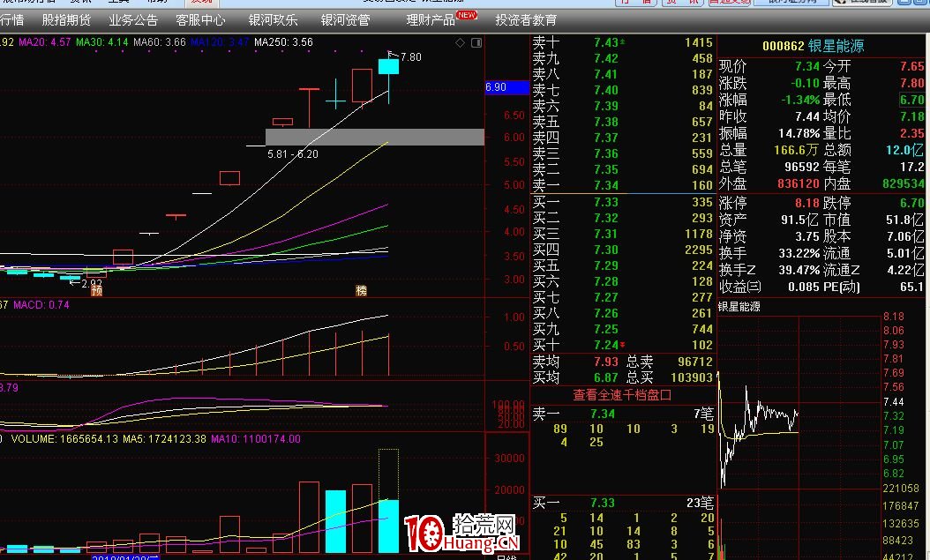Image resolution: width=930 pixels, height=560 pixels.
Task: Click the diamond icon above the K-line chart
Action: (x=461, y=42)
